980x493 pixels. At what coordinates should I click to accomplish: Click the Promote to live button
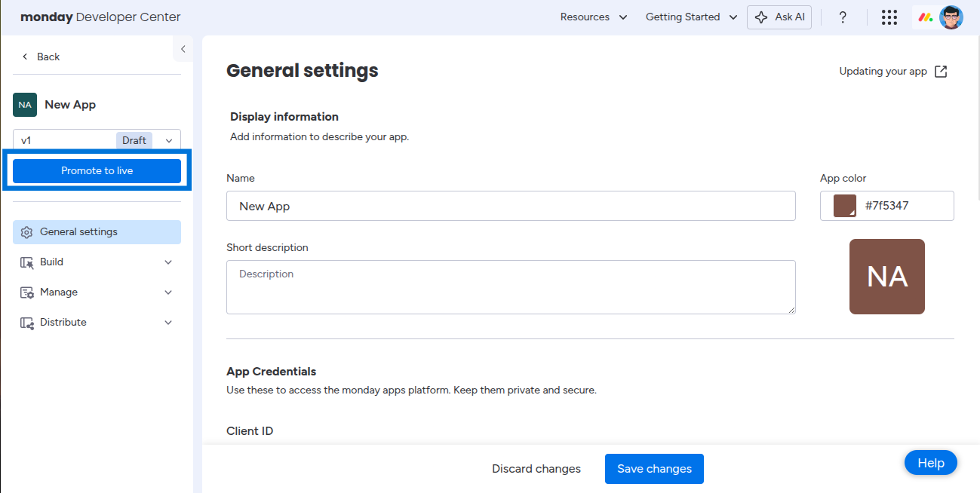click(x=97, y=171)
